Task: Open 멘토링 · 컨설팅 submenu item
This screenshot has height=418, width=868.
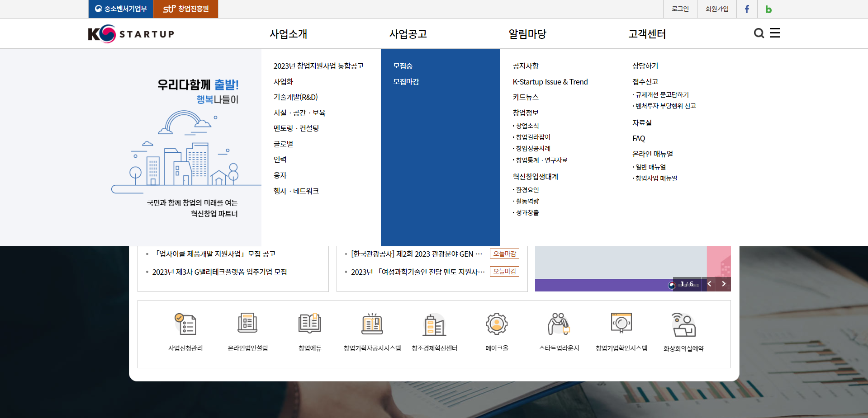Action: pos(296,128)
